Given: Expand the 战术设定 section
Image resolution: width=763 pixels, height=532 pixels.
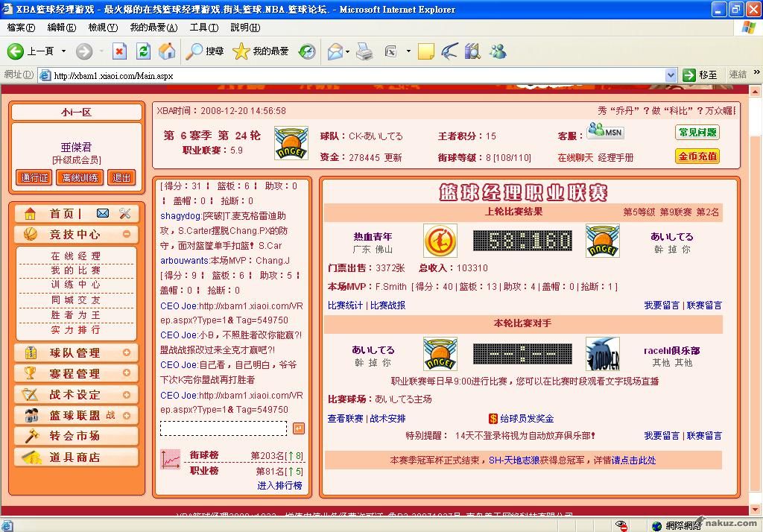Looking at the screenshot, I should click(x=127, y=394).
